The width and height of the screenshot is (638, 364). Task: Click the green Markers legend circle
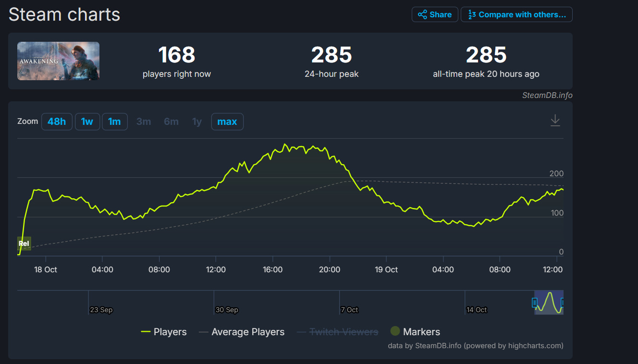tap(395, 331)
